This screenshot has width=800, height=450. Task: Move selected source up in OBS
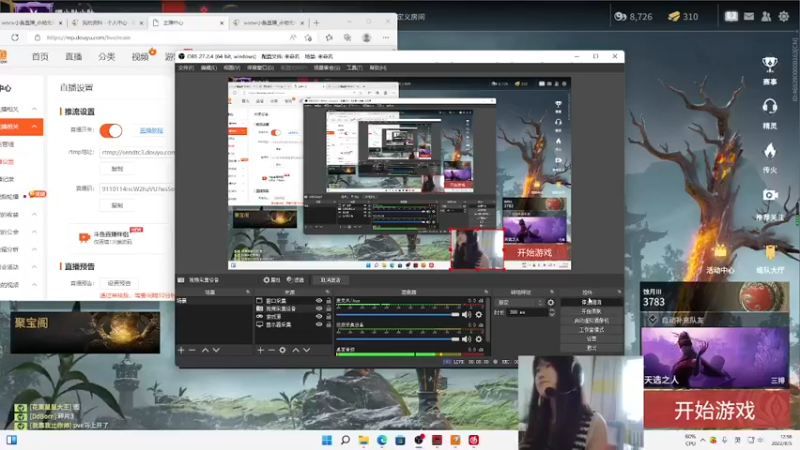tap(295, 350)
